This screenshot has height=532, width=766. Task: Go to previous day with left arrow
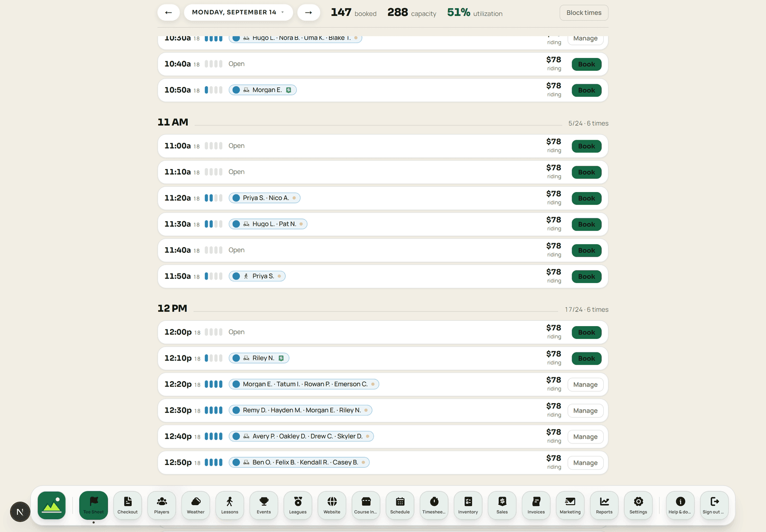tap(169, 12)
